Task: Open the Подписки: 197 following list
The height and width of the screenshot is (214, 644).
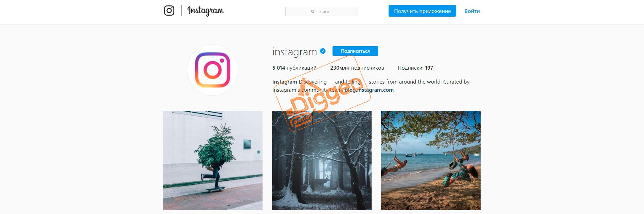Action: point(415,68)
